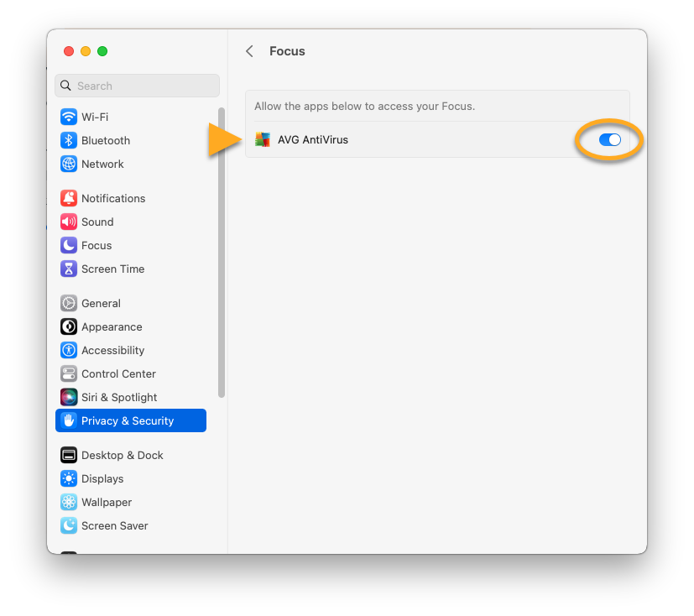This screenshot has height=616, width=694.
Task: Select the Accessibility icon
Action: tap(69, 350)
